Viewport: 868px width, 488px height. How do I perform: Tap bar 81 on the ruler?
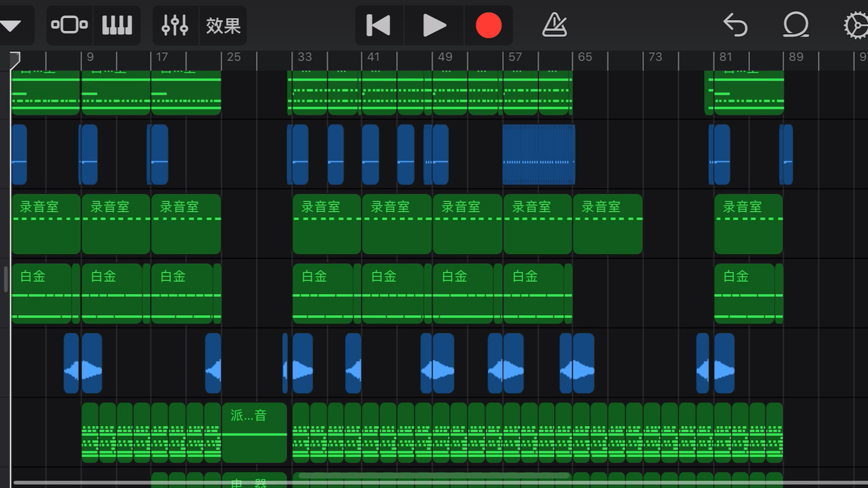(726, 57)
